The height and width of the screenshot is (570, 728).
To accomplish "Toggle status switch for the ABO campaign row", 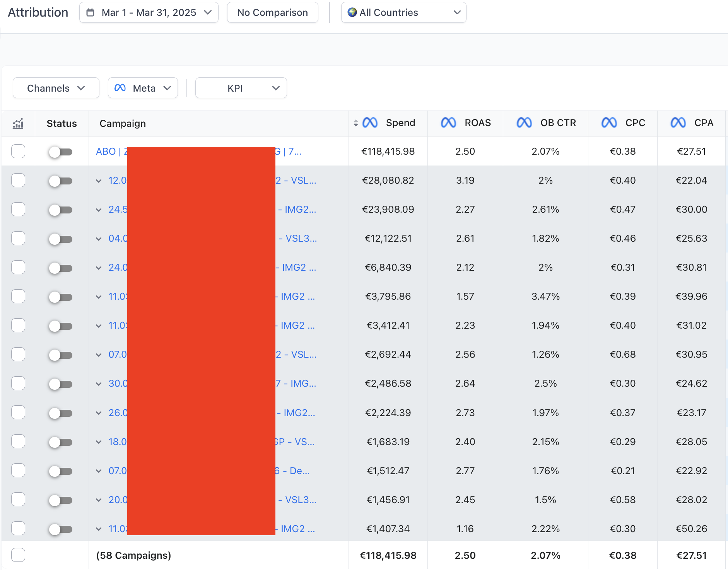I will [61, 152].
